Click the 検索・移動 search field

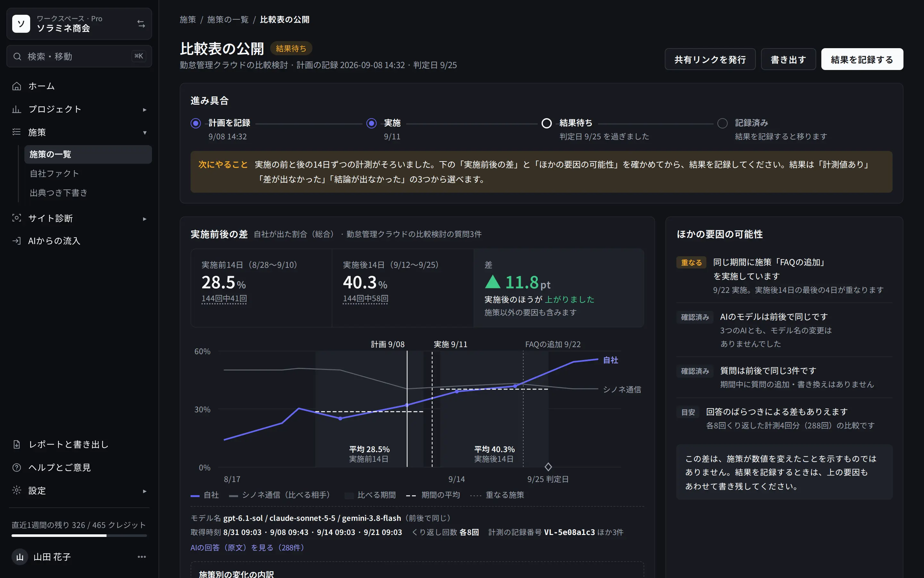pyautogui.click(x=79, y=57)
